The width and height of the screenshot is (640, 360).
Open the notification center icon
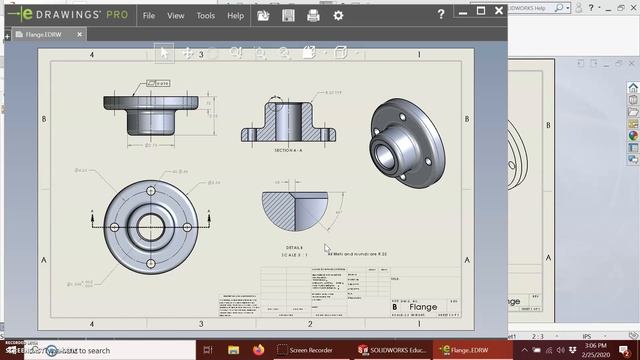pos(624,350)
